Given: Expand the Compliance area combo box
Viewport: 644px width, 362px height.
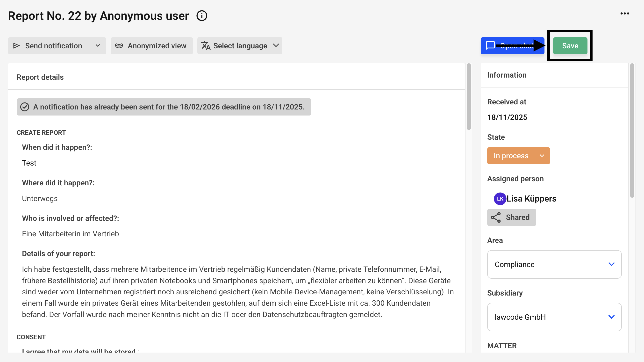Looking at the screenshot, I should coord(554,264).
